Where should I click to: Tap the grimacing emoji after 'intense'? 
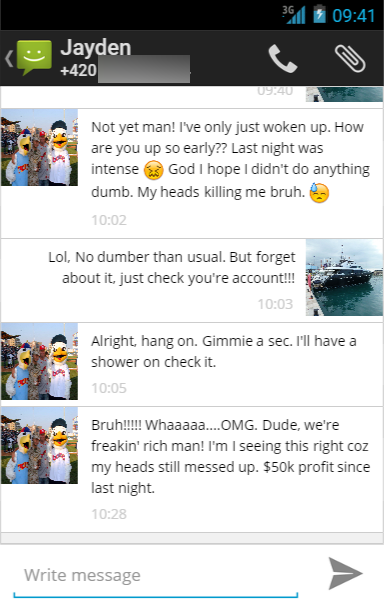[153, 170]
